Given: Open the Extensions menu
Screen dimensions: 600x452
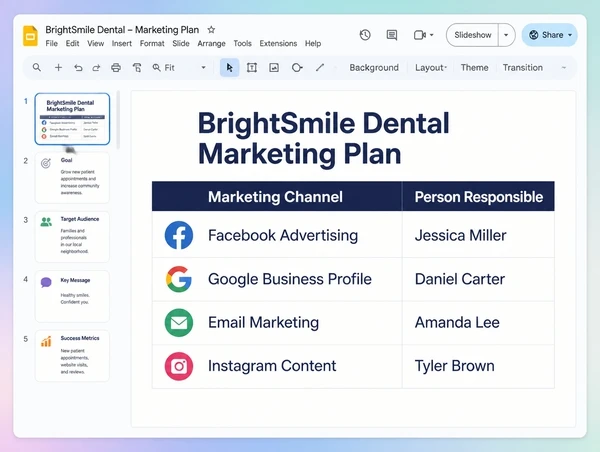Looking at the screenshot, I should point(278,43).
